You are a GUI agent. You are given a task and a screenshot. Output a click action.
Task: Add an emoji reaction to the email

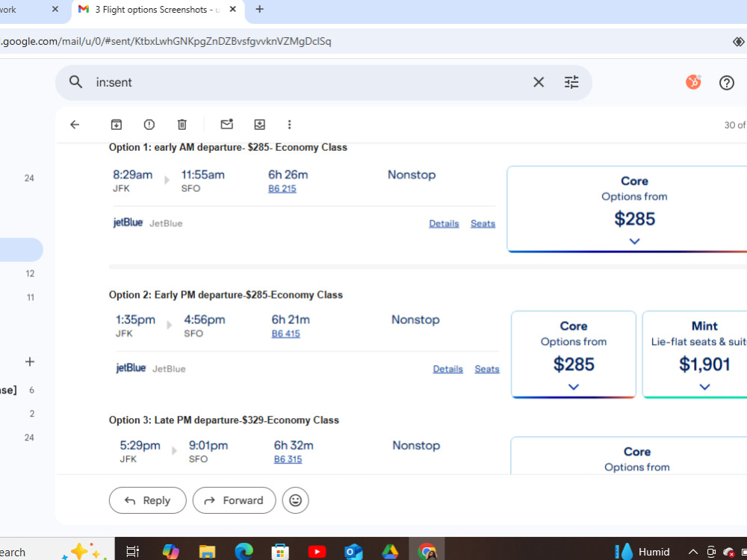tap(295, 500)
